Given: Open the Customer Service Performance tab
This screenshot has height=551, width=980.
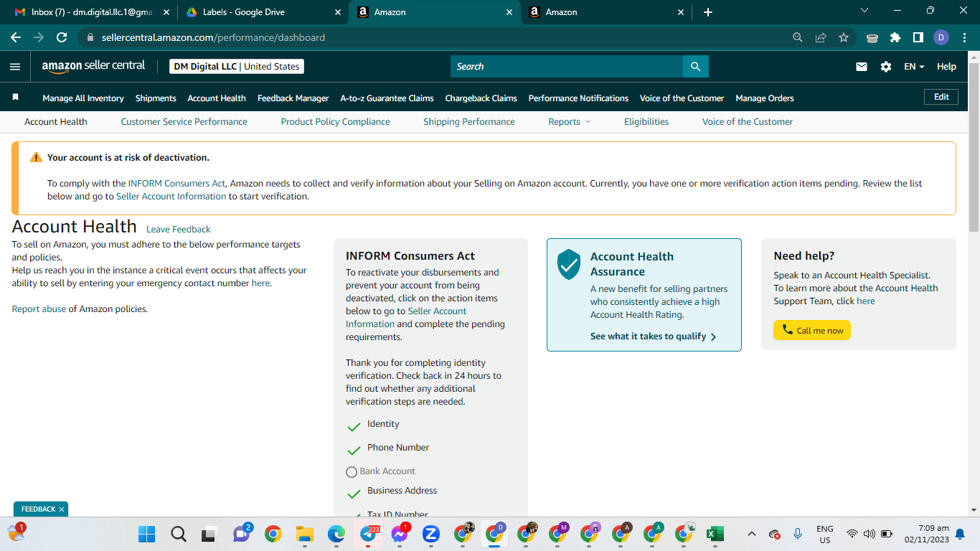Looking at the screenshot, I should (184, 122).
